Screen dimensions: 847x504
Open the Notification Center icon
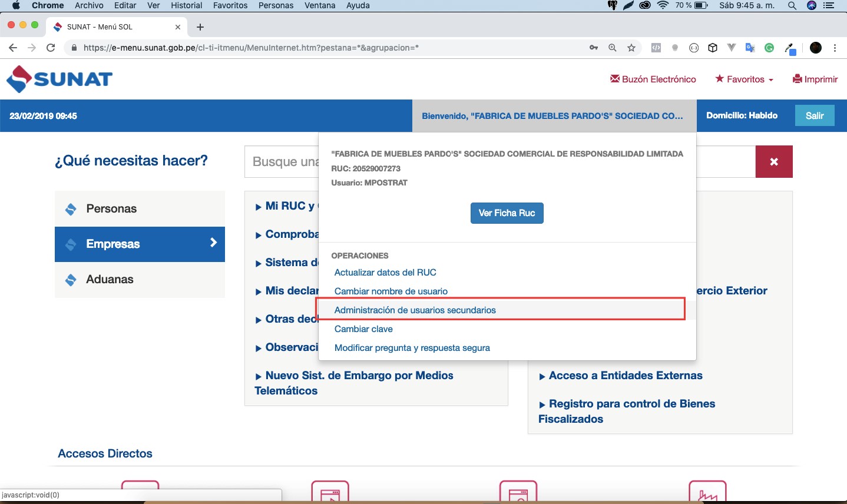tap(829, 5)
